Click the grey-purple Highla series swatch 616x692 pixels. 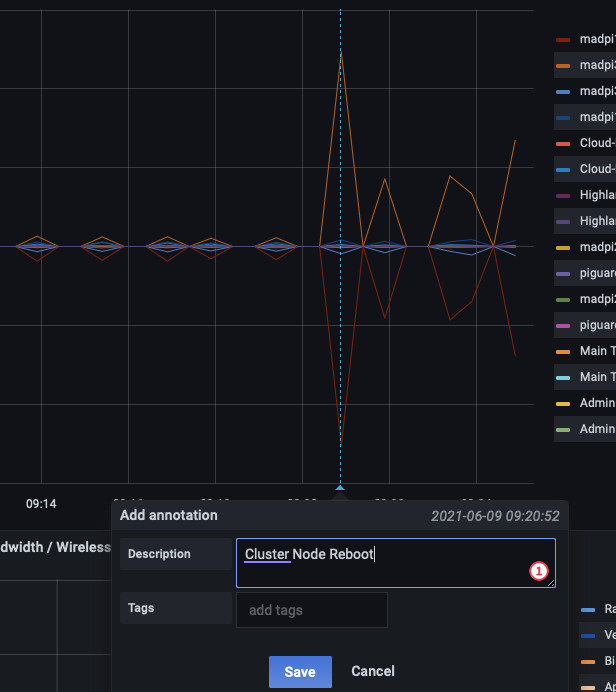[x=563, y=222]
